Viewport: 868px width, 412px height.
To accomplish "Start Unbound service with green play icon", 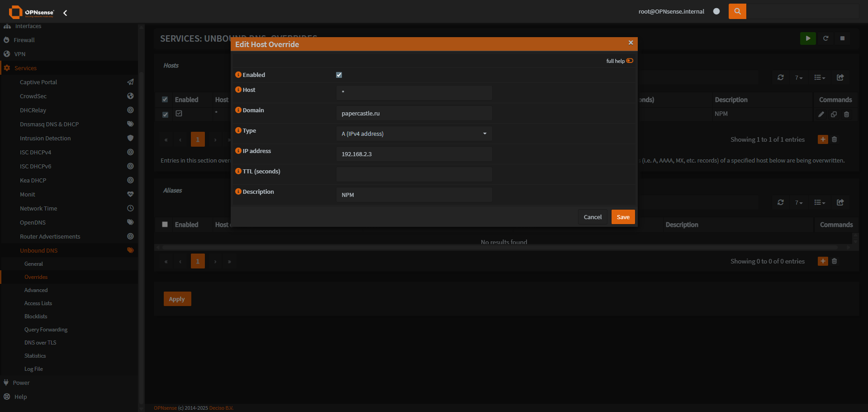I will click(x=808, y=38).
